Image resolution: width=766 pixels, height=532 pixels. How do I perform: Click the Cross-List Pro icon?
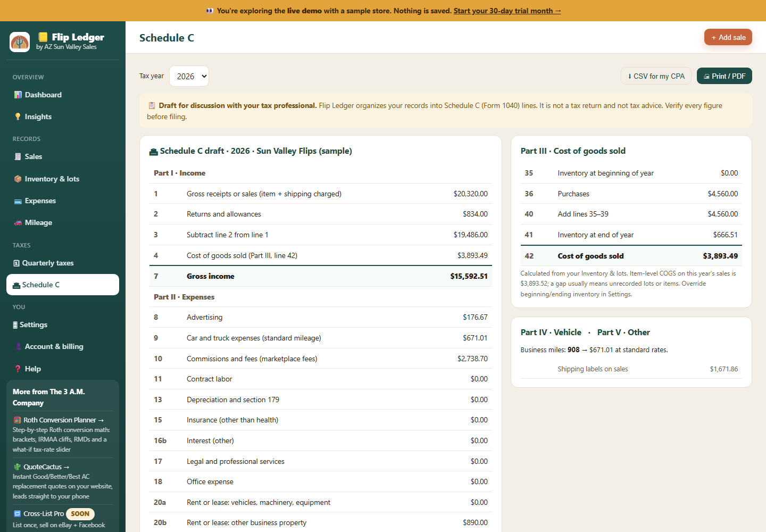coord(17,513)
